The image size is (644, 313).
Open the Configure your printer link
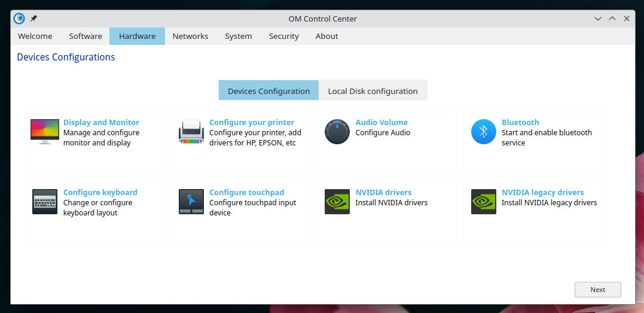coord(252,122)
